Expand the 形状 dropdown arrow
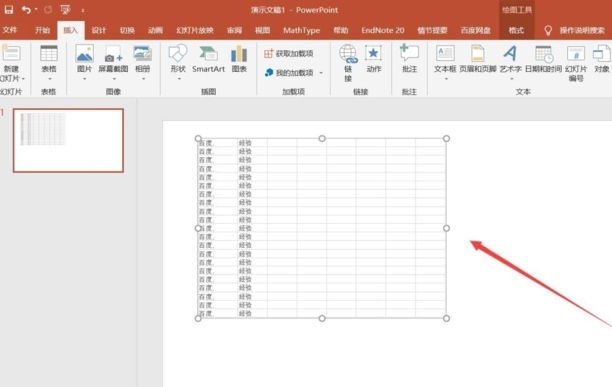Viewport: 612px width, 387px height. coord(179,79)
